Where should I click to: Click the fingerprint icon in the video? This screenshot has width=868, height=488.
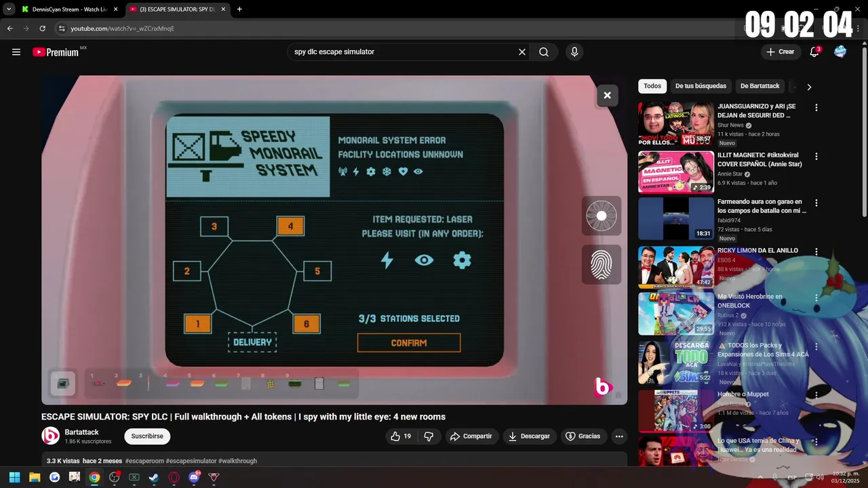[x=601, y=264]
